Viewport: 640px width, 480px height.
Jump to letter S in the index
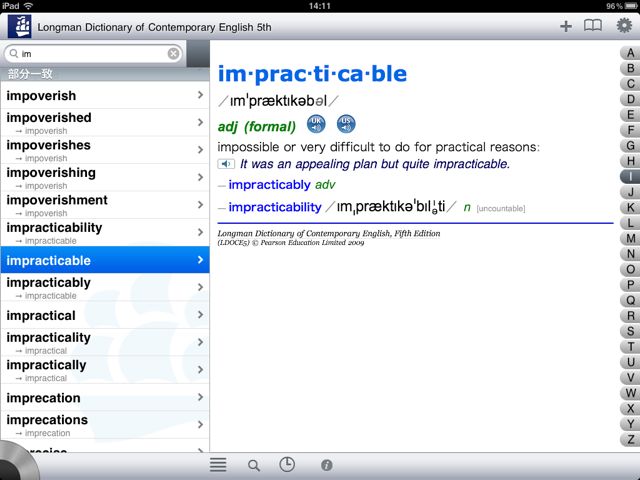630,331
